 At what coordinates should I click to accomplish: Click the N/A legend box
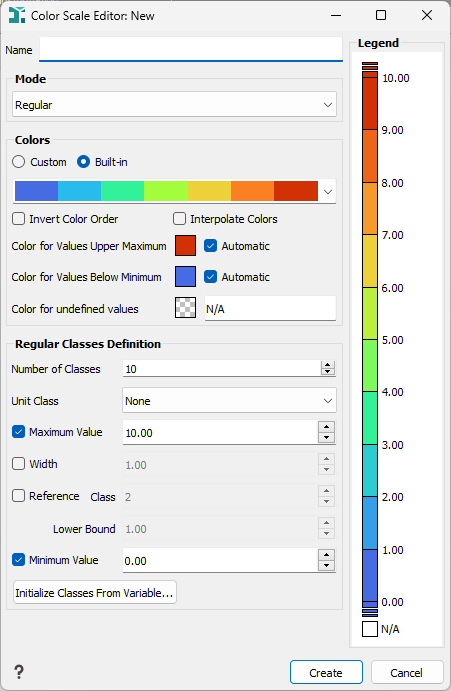coord(370,629)
